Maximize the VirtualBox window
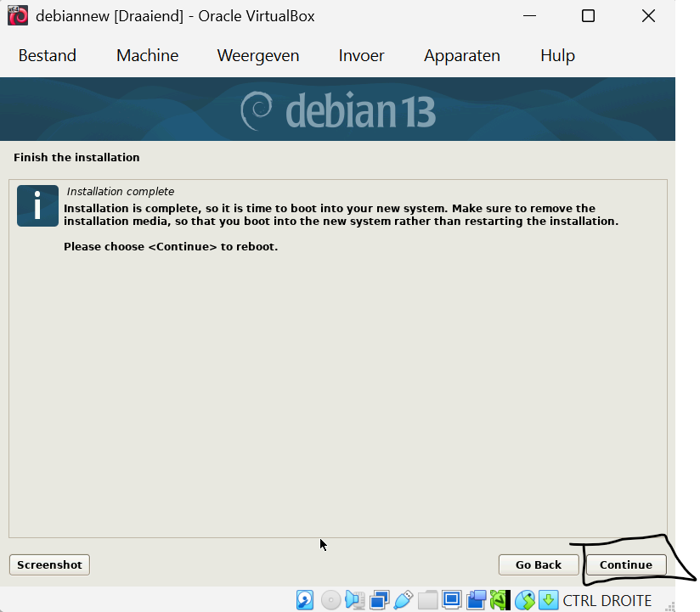Screen dimensions: 700x612 (589, 16)
